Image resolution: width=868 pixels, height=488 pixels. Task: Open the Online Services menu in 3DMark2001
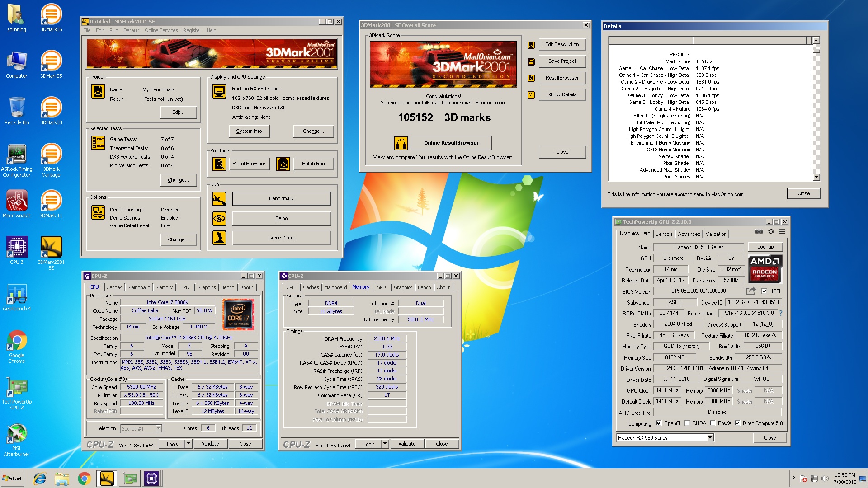161,30
